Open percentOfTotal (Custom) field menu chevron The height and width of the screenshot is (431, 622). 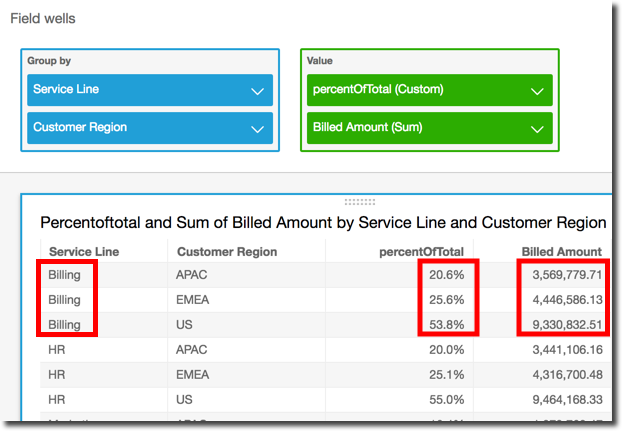pos(537,91)
